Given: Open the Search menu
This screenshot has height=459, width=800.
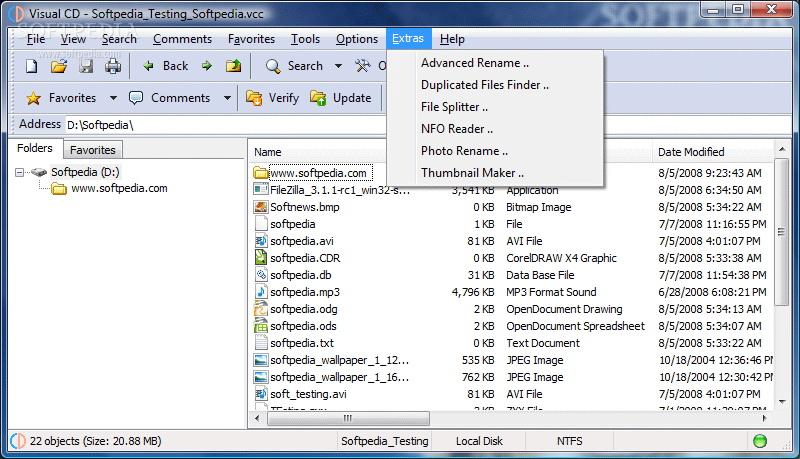Looking at the screenshot, I should pos(119,39).
